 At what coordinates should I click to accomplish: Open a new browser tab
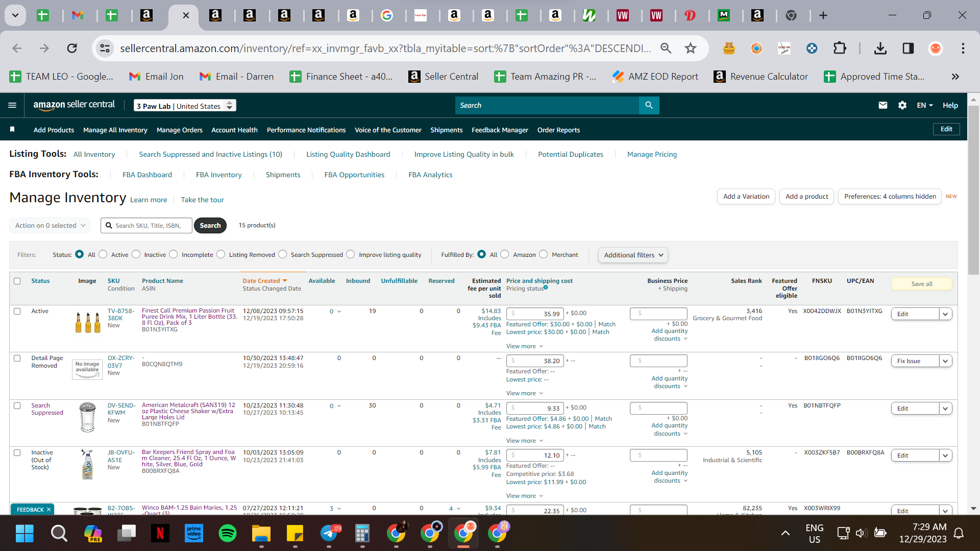pyautogui.click(x=823, y=15)
